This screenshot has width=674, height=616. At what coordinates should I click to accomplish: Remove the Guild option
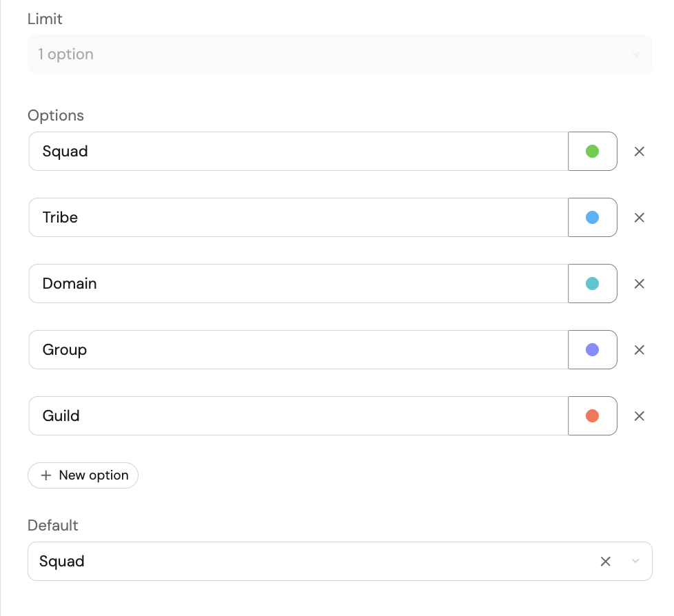pos(639,416)
